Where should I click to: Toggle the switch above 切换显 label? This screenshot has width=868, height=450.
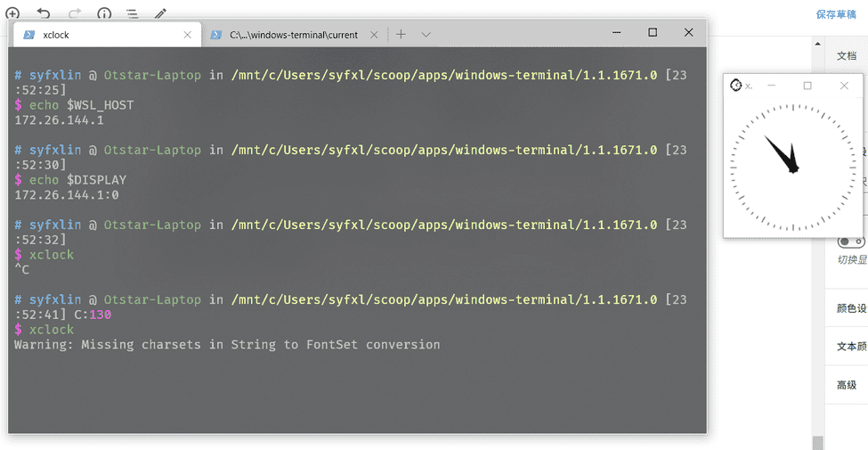coord(850,241)
